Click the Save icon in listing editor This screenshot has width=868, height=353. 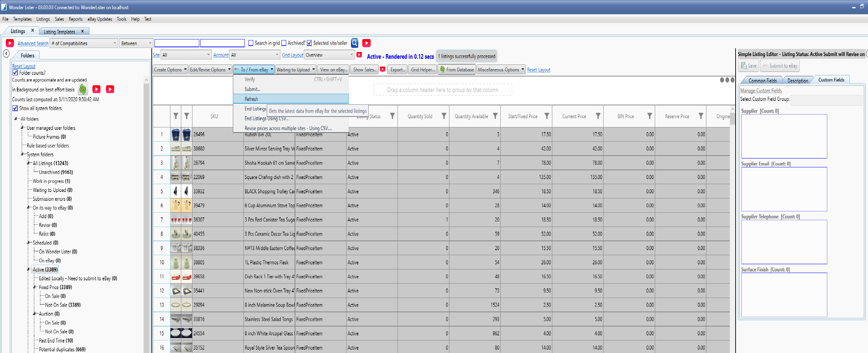pyautogui.click(x=749, y=66)
